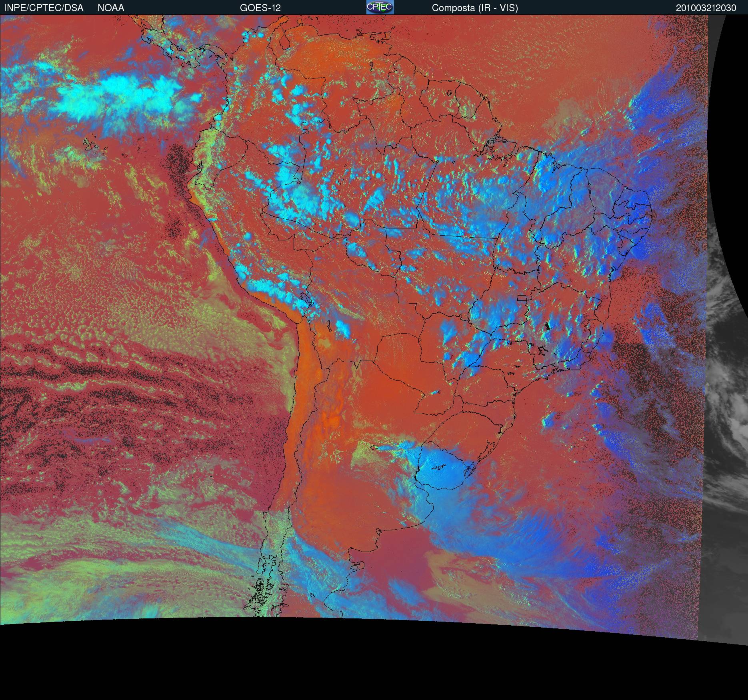Click the NOAA label in the header
Viewport: 748px width, 700px height.
click(111, 8)
